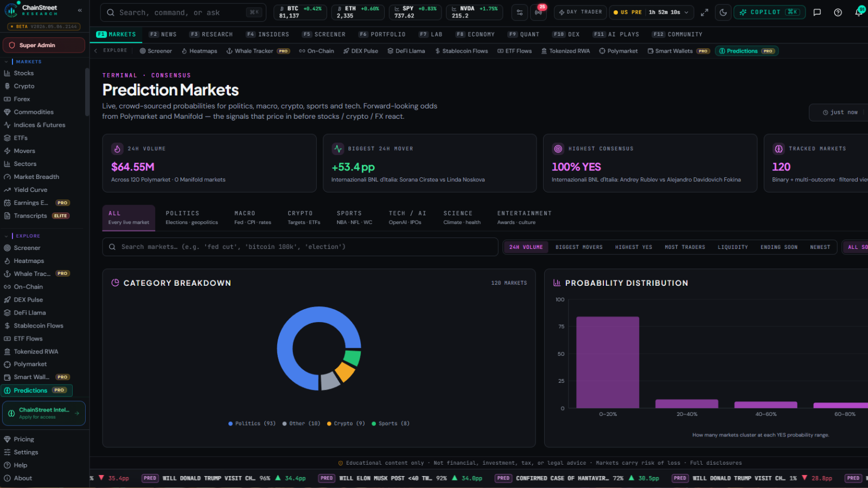Toggle dark mode with the moon icon

(x=723, y=12)
